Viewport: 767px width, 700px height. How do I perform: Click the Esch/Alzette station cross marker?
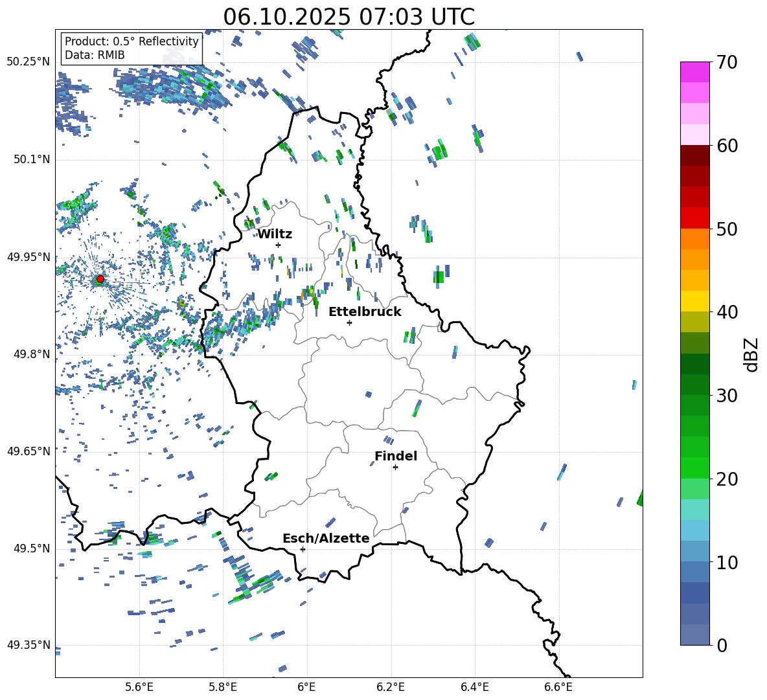tap(303, 549)
